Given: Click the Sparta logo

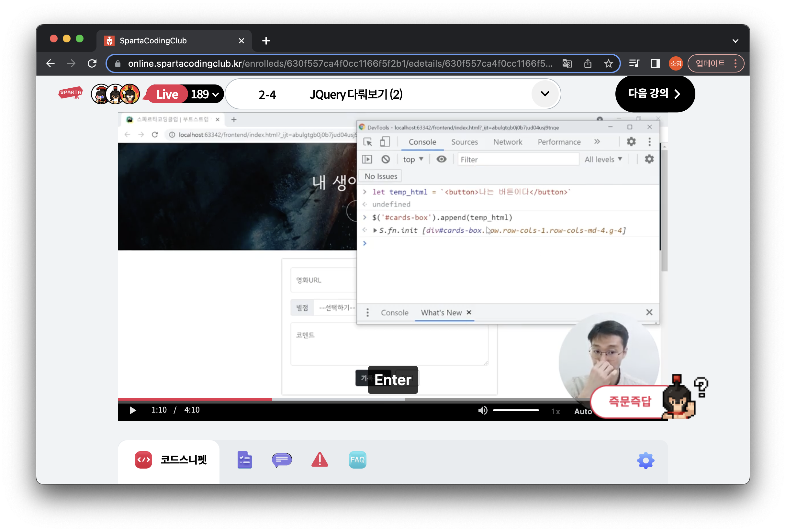Looking at the screenshot, I should [x=70, y=93].
